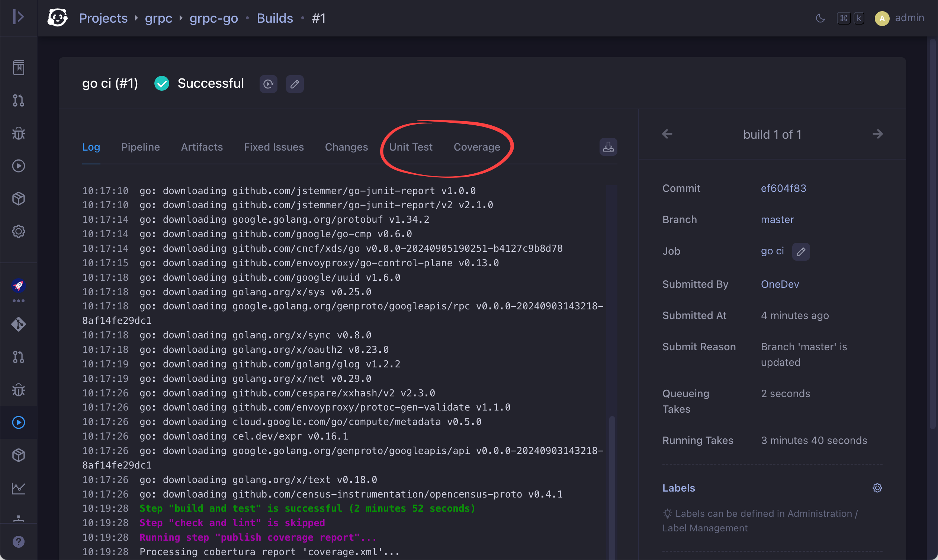Click the edit pencil beside build status

click(295, 84)
